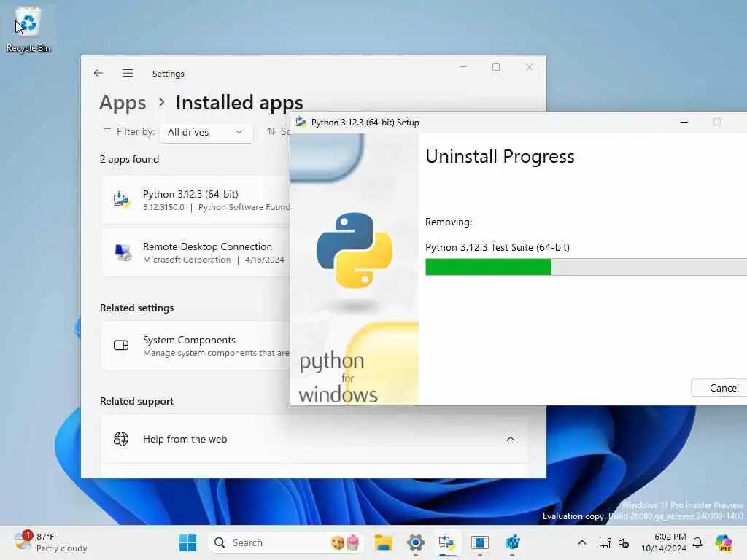Click the network display tray icon
This screenshot has height=560, width=747.
coord(605,542)
